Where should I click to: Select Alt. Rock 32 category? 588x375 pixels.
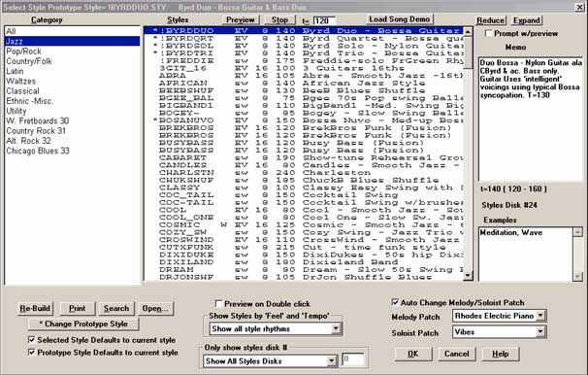(72, 141)
